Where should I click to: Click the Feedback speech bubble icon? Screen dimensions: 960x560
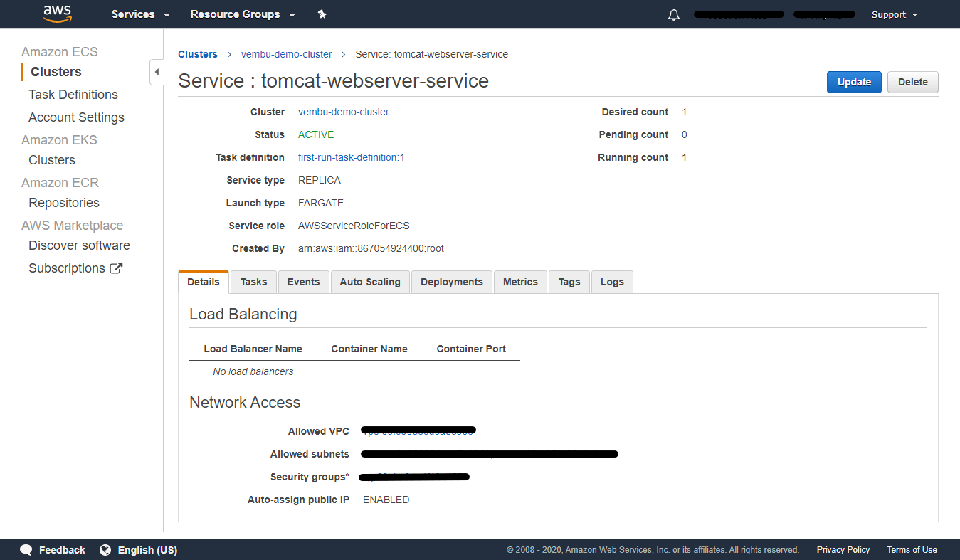(x=26, y=550)
